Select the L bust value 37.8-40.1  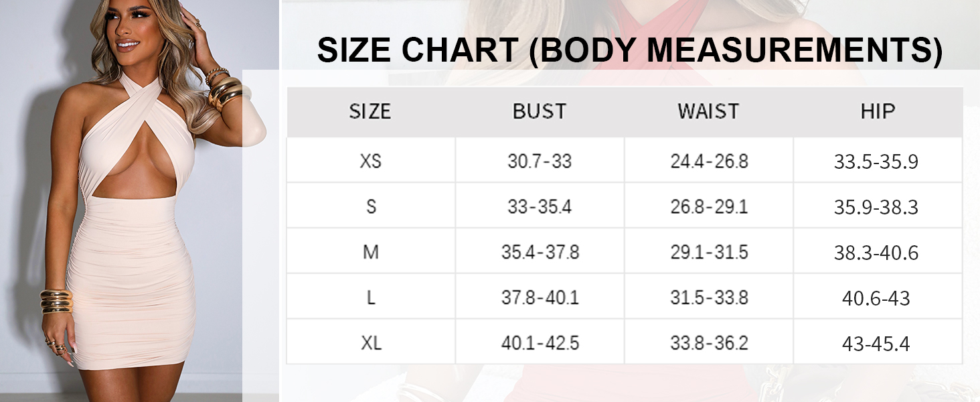click(x=540, y=298)
